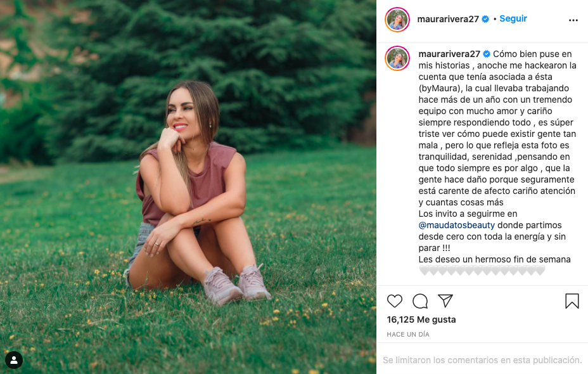Save the post with the bookmark icon
Screen dimensions: 588x374
(572, 301)
